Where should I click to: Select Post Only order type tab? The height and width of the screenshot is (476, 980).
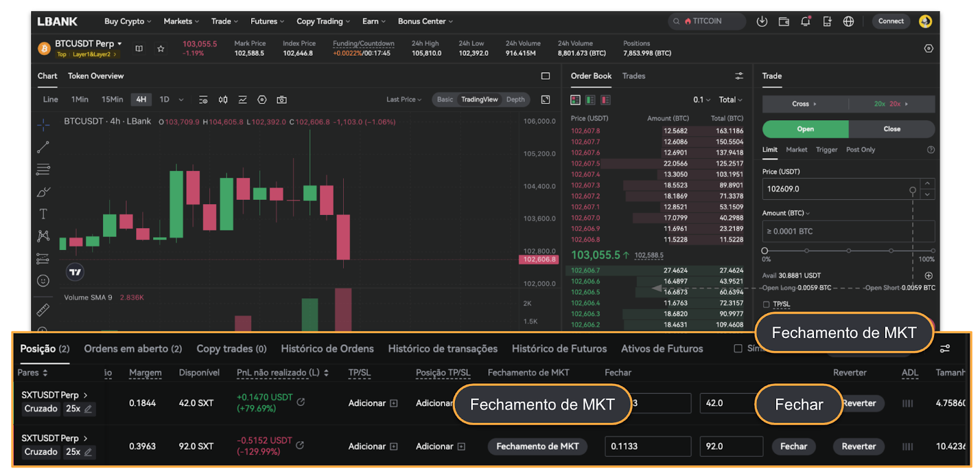(x=861, y=149)
